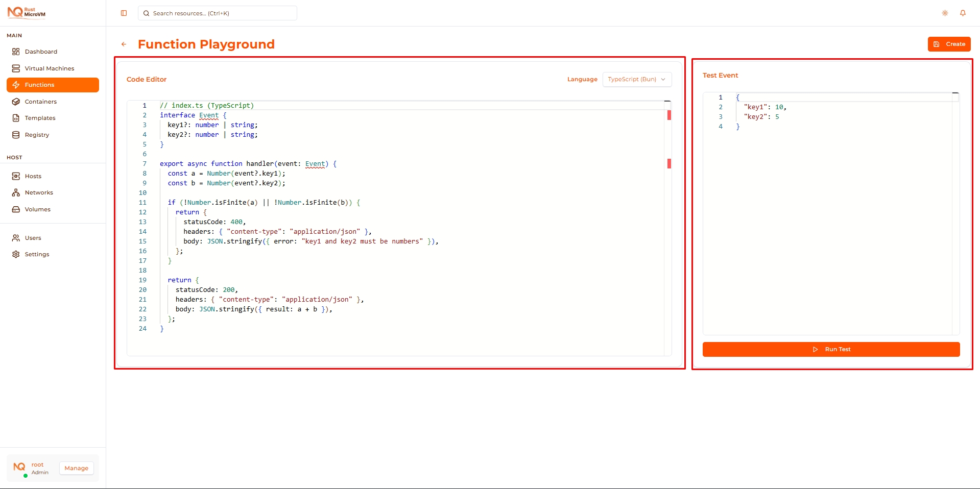980x489 pixels.
Task: Click the Containers cube icon
Action: tap(16, 102)
